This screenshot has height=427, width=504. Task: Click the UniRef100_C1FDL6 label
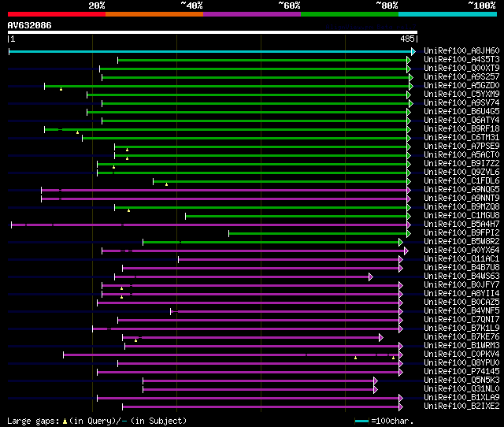click(461, 181)
